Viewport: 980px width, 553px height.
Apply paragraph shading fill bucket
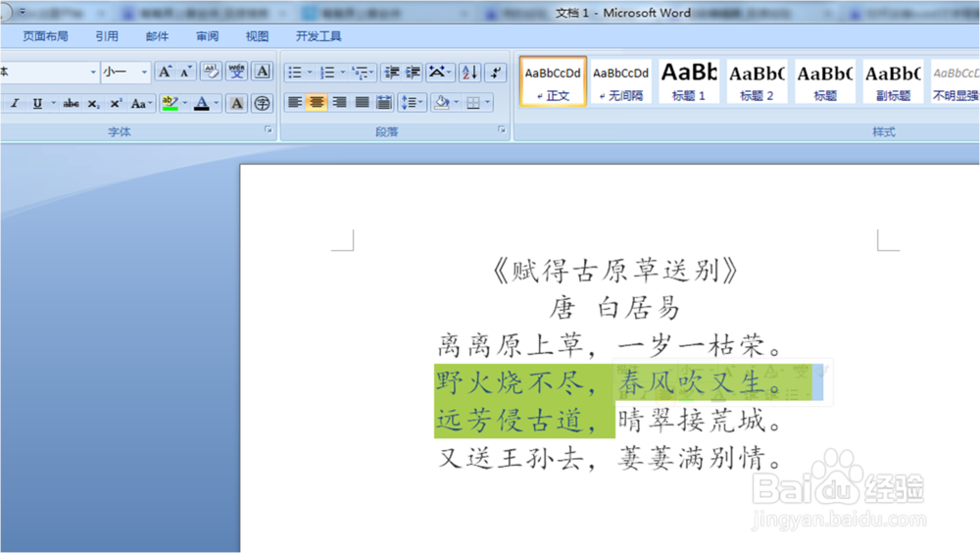442,102
